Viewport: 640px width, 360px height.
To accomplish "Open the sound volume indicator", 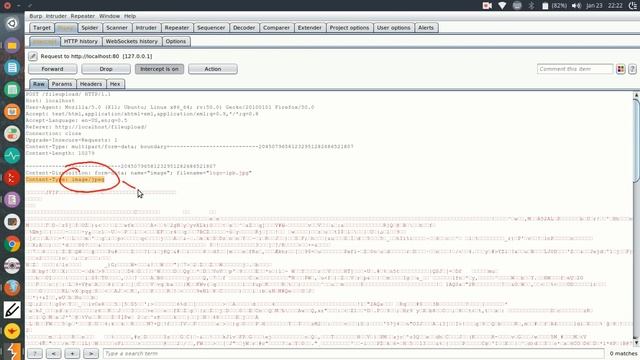I will (576, 5).
